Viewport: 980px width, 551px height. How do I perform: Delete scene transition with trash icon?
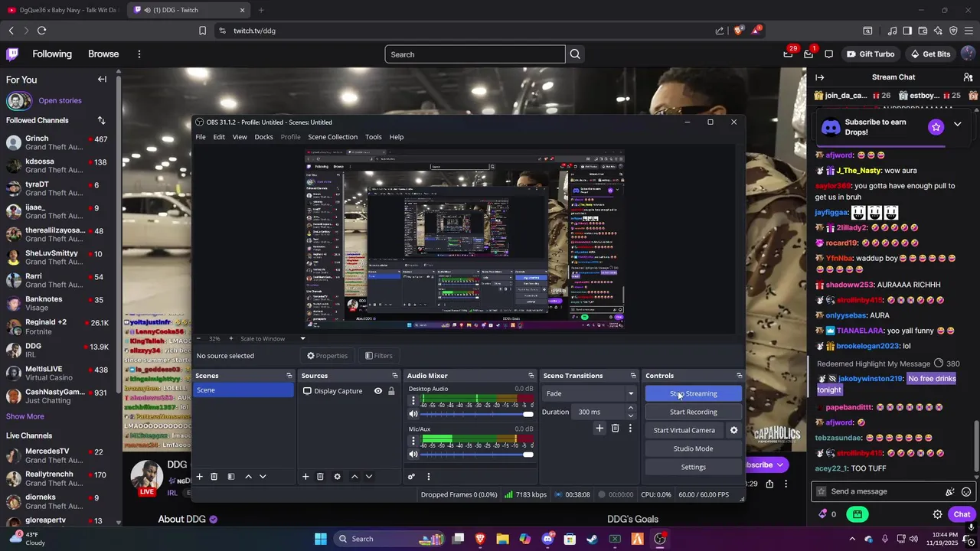click(x=615, y=429)
